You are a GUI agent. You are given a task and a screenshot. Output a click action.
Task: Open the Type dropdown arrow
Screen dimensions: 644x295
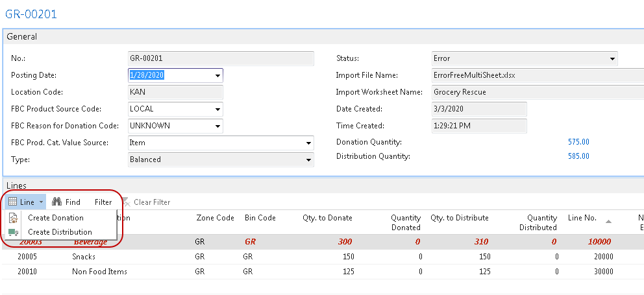(x=308, y=159)
